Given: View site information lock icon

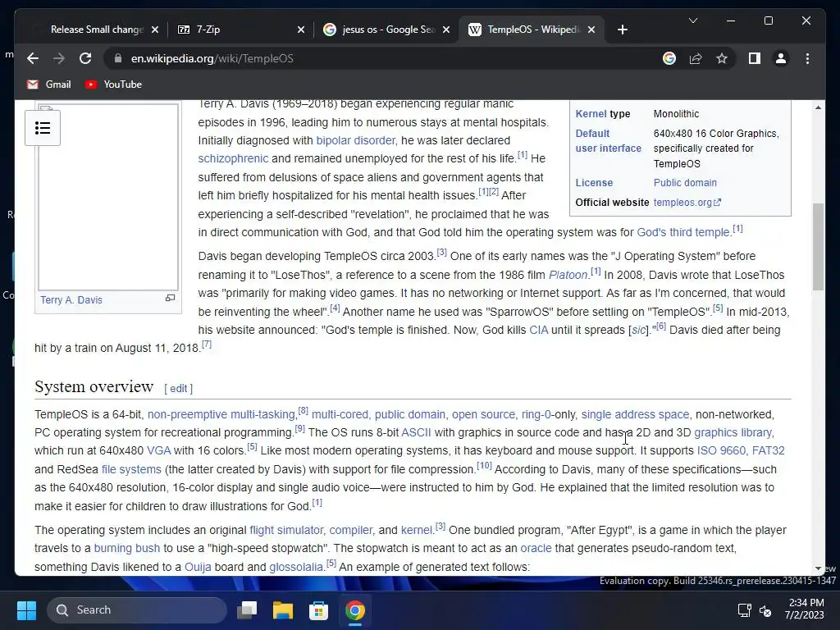Looking at the screenshot, I should 118,58.
